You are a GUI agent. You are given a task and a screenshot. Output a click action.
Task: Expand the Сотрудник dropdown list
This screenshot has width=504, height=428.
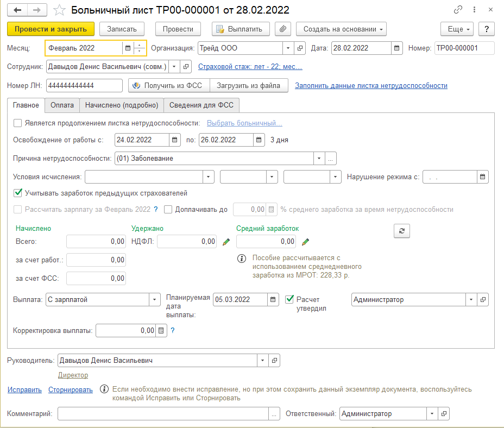coord(174,67)
